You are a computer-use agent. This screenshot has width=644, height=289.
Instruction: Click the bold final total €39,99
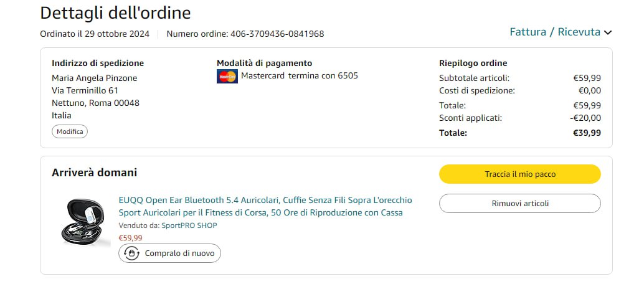click(587, 133)
